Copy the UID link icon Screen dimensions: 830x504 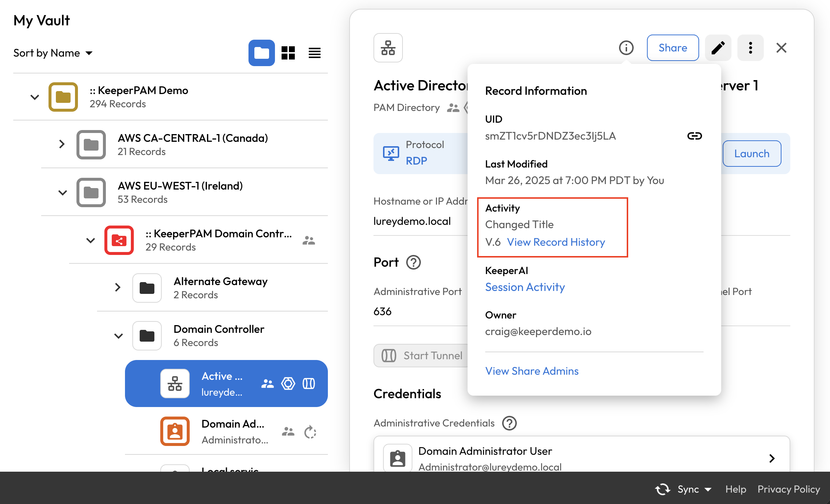pyautogui.click(x=694, y=136)
